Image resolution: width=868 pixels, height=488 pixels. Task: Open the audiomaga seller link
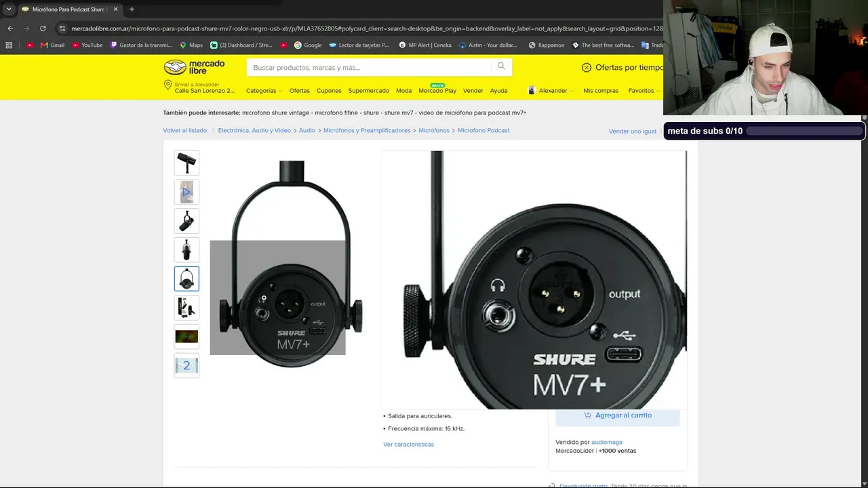[607, 443]
